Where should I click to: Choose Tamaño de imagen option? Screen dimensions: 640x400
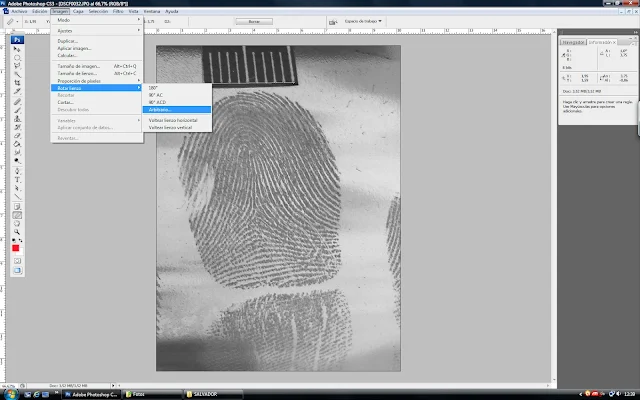pyautogui.click(x=97, y=66)
